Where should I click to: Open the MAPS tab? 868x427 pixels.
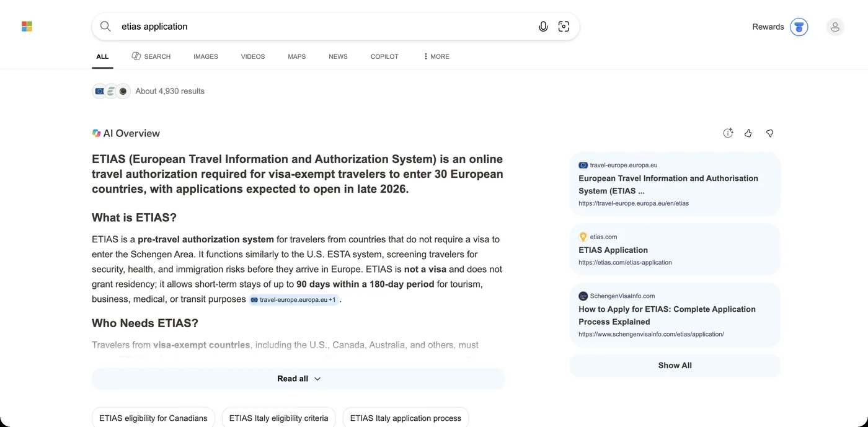tap(296, 56)
